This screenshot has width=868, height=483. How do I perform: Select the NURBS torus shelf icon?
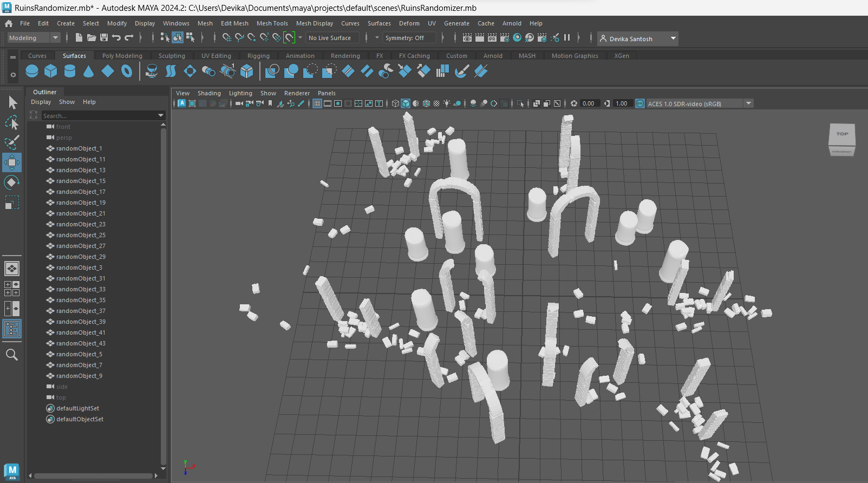click(127, 71)
